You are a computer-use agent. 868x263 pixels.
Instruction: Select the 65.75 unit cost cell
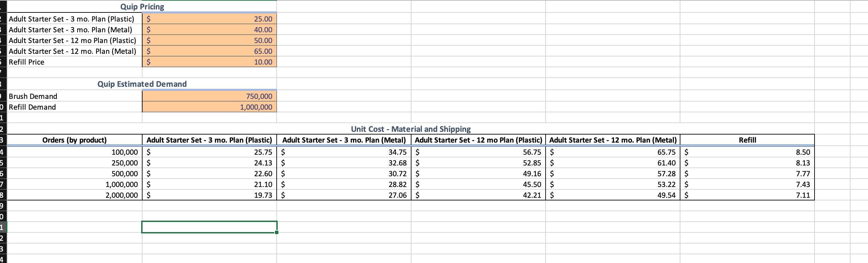(613, 152)
